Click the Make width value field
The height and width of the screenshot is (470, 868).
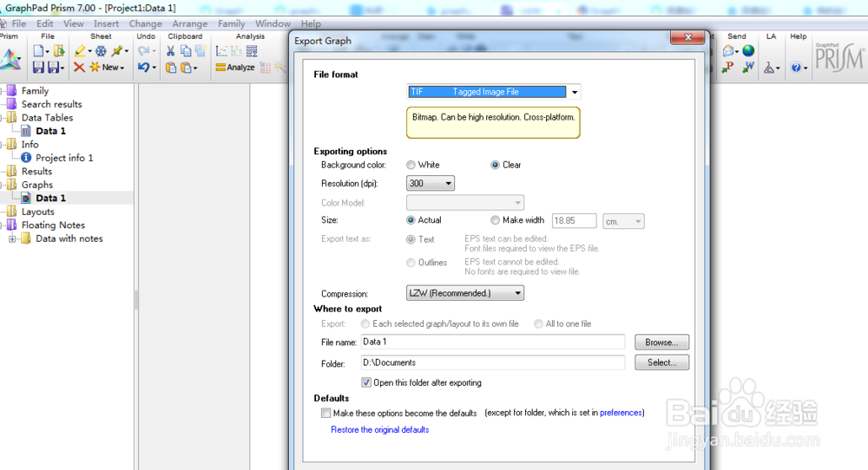point(574,220)
